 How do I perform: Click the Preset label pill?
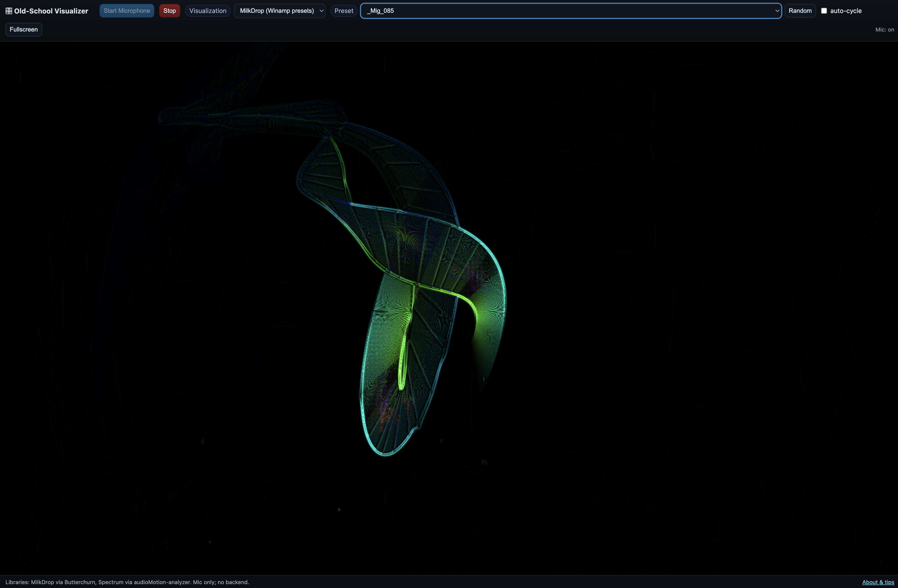(343, 10)
